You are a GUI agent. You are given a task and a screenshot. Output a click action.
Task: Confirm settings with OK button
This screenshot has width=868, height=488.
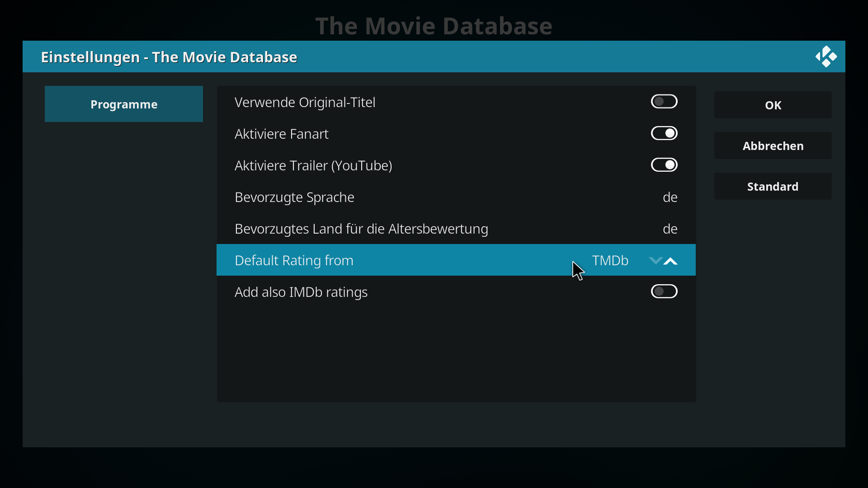[x=773, y=105]
